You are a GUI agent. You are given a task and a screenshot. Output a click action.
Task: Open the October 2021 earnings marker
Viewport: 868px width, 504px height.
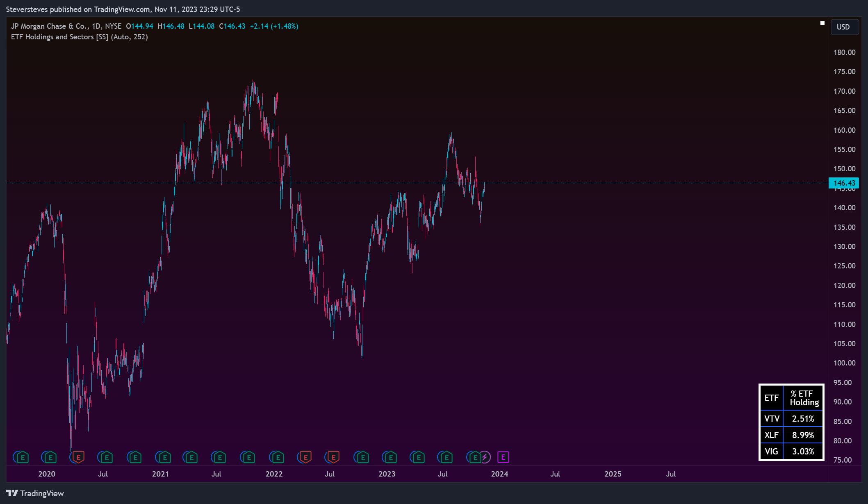tap(249, 457)
